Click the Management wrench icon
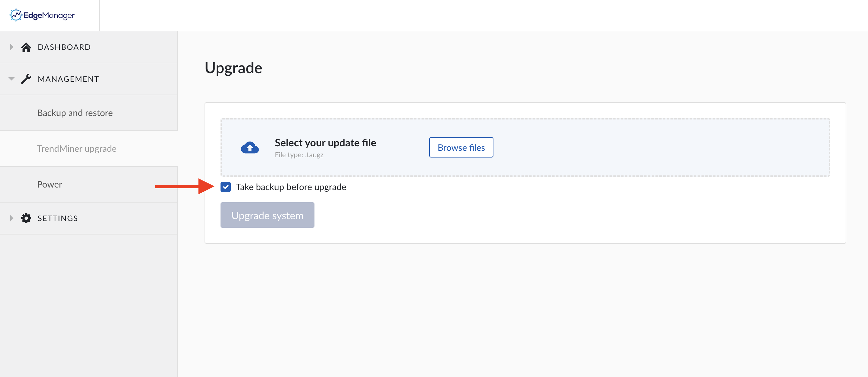 (26, 79)
